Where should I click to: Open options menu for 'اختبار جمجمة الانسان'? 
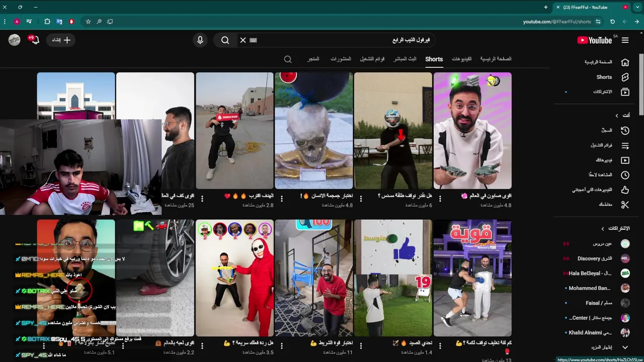pos(281,199)
